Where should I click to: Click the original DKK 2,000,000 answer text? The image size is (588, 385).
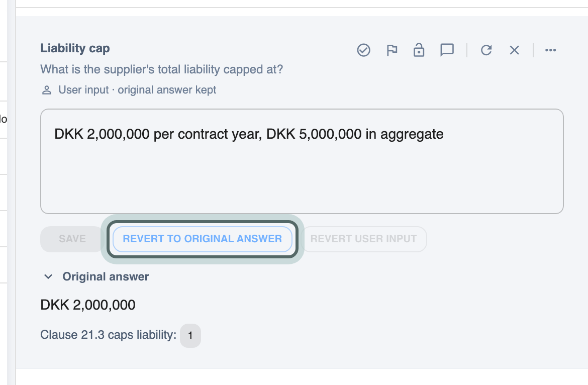point(88,305)
